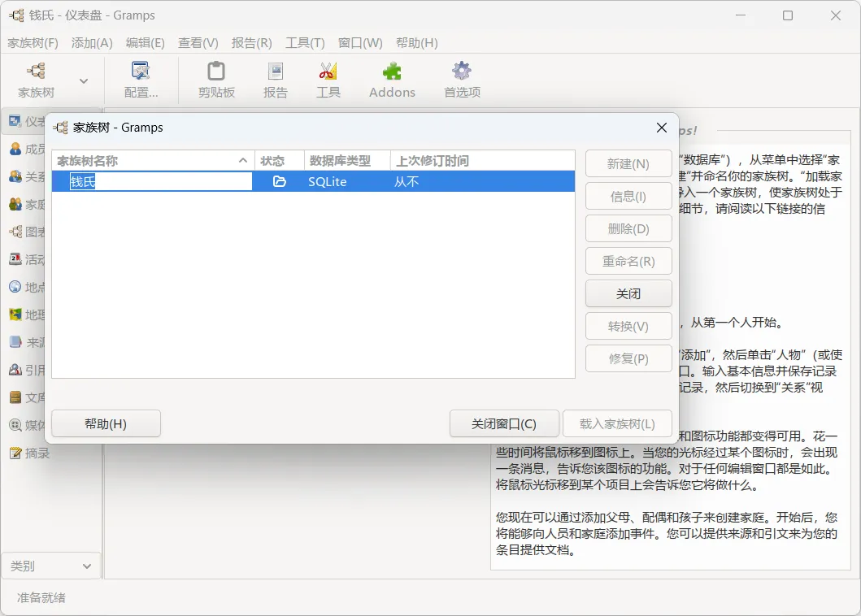Open the 报告(R) menu
Viewport: 861px width, 616px height.
click(x=251, y=43)
